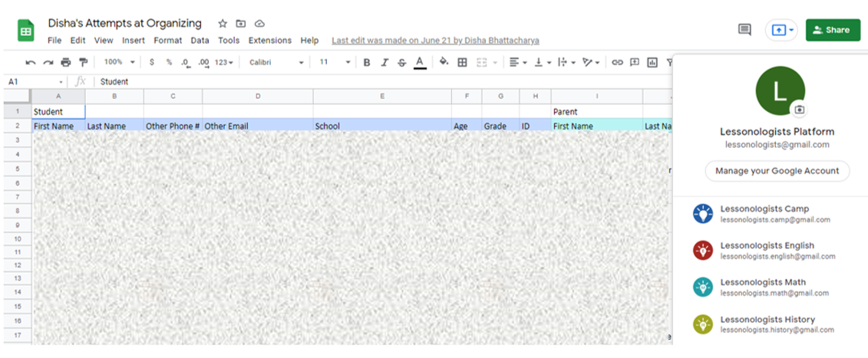This screenshot has height=358, width=868.
Task: Click the Insert chart icon
Action: (652, 63)
